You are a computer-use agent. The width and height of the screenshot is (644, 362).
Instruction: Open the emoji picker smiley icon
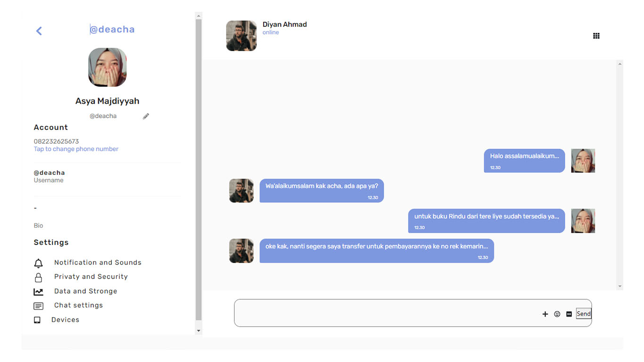click(x=557, y=313)
